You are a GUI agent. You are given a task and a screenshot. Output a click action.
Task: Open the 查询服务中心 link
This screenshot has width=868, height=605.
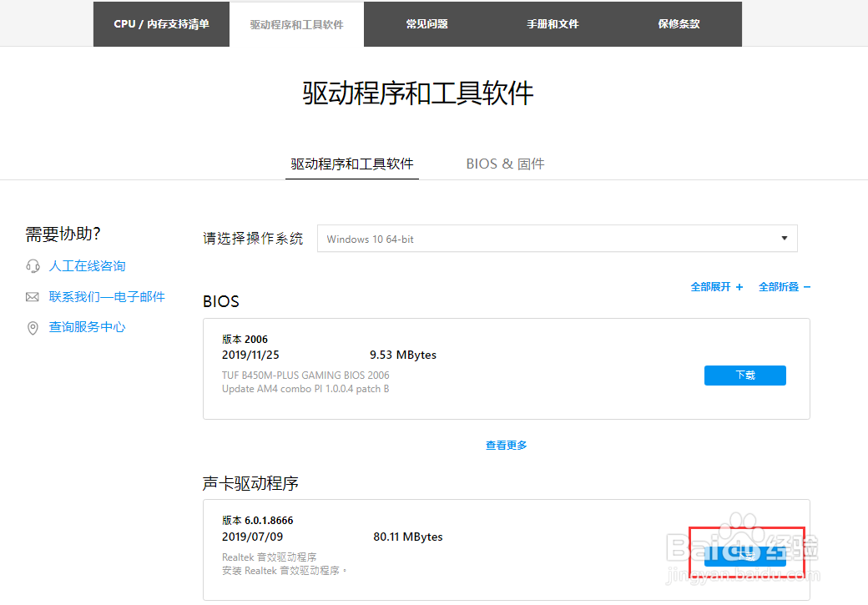click(87, 326)
